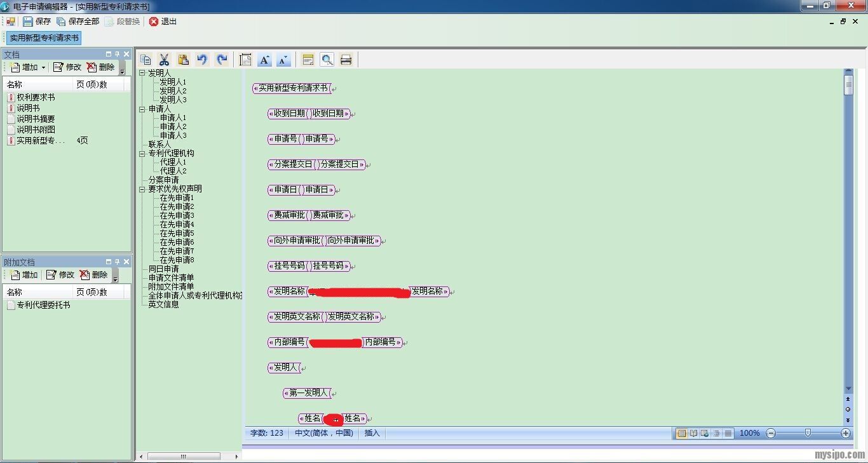868x463 pixels.
Task: Click the Paste clipboard icon
Action: pyautogui.click(x=183, y=60)
